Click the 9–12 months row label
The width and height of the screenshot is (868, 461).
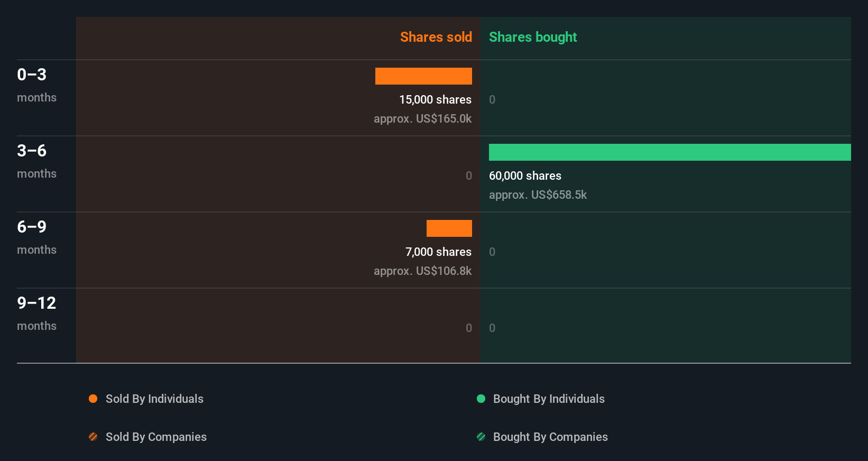pos(36,313)
